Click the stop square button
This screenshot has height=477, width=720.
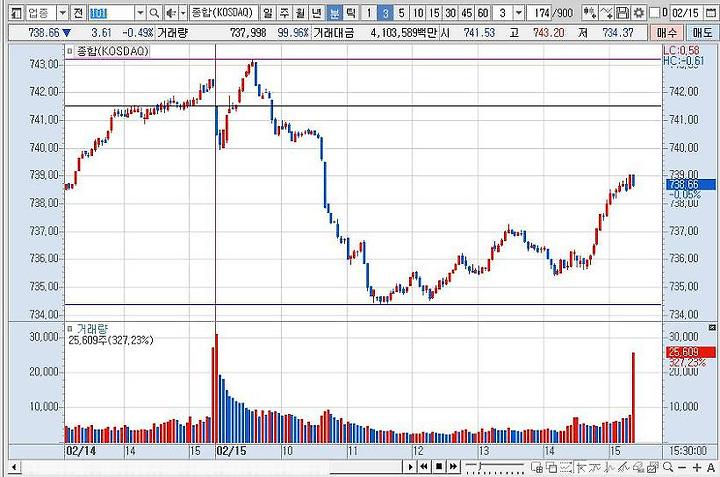439,467
